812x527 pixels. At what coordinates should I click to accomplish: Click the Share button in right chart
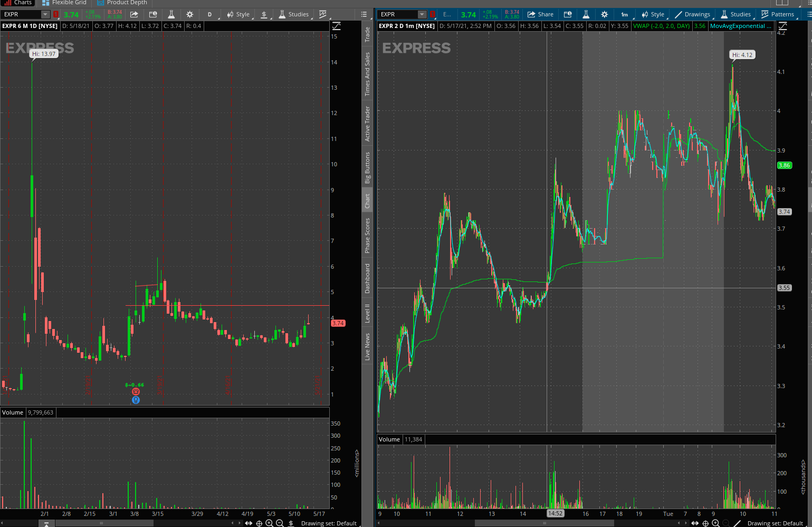point(540,14)
